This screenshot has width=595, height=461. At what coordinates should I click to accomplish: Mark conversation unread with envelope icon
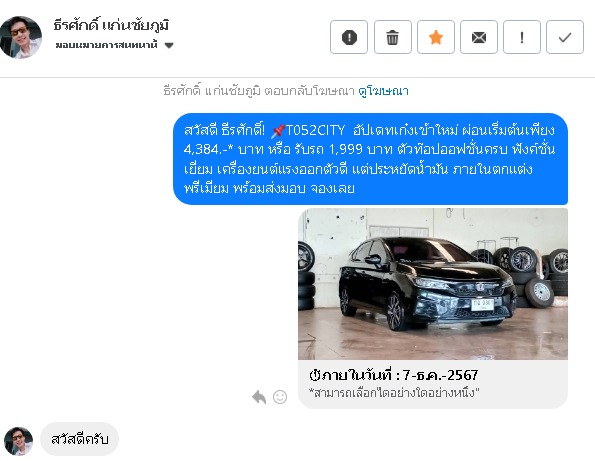coord(479,37)
